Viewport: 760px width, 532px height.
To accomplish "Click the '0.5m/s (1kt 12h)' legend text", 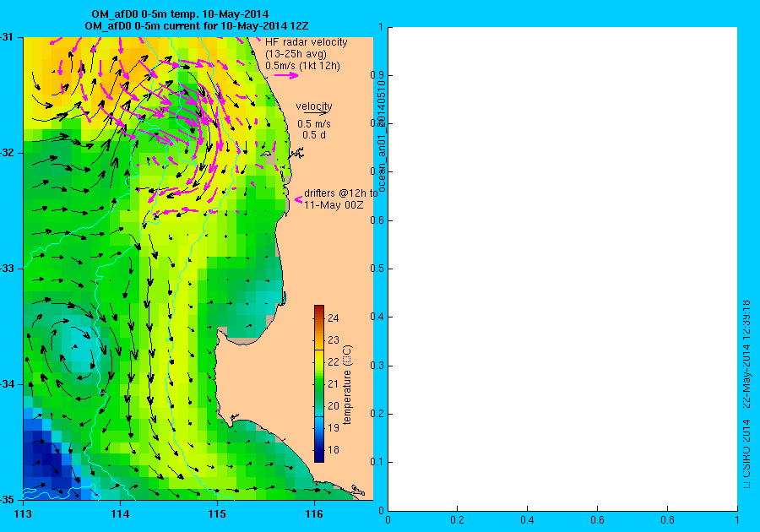I will click(x=302, y=65).
